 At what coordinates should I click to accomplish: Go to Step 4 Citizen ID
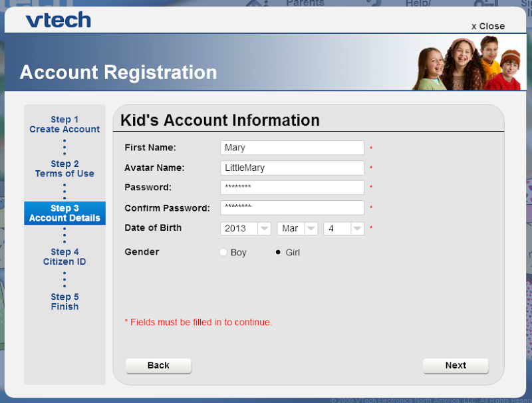point(65,257)
